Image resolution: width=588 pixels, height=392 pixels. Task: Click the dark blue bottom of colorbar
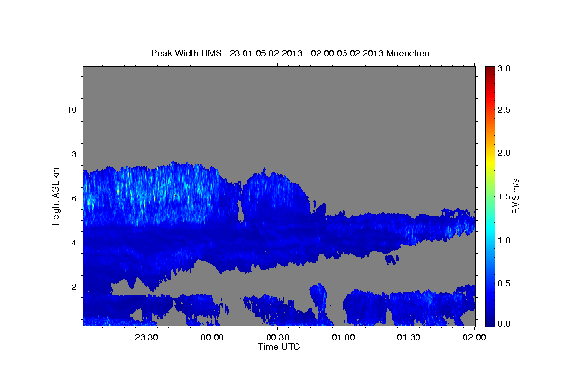pyautogui.click(x=490, y=322)
